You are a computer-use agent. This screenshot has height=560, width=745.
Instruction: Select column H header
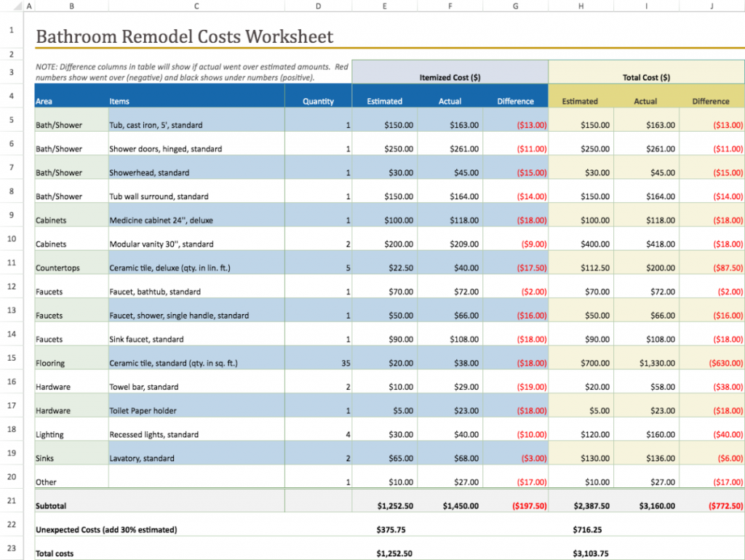pyautogui.click(x=581, y=6)
